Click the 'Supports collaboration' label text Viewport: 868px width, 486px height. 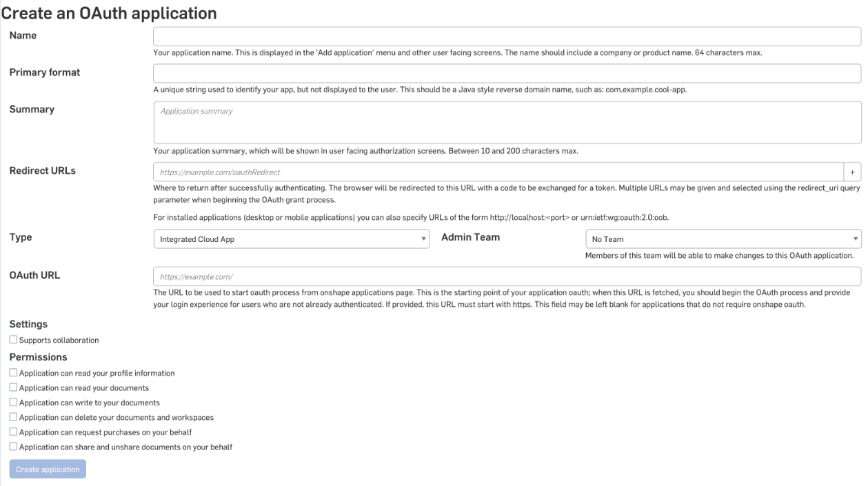tap(59, 341)
